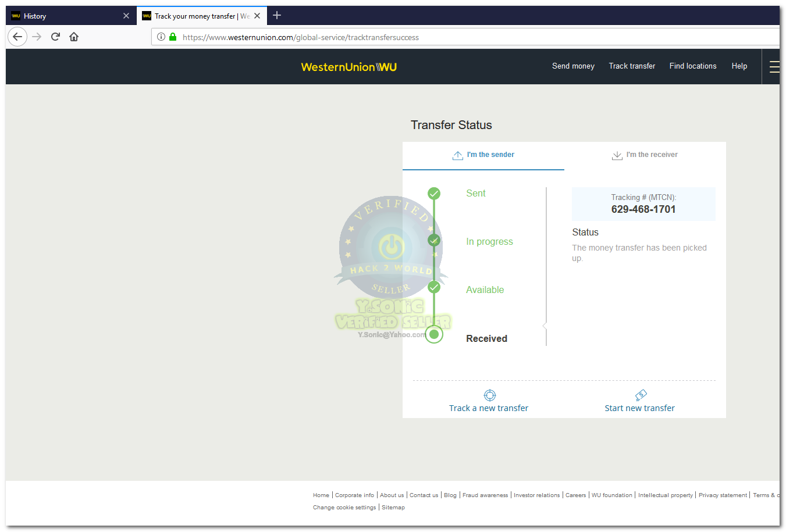This screenshot has height=532, width=786.
Task: Open the WU foundation footer link
Action: click(612, 495)
